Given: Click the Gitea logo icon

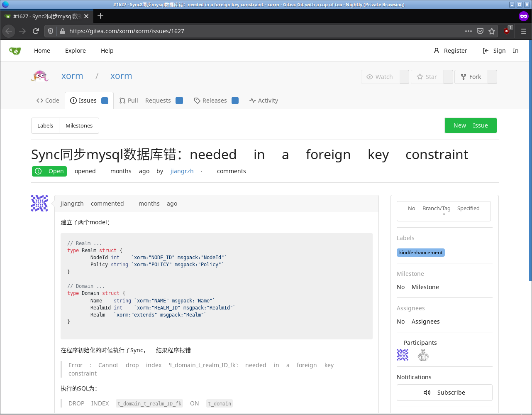Looking at the screenshot, I should [15, 51].
